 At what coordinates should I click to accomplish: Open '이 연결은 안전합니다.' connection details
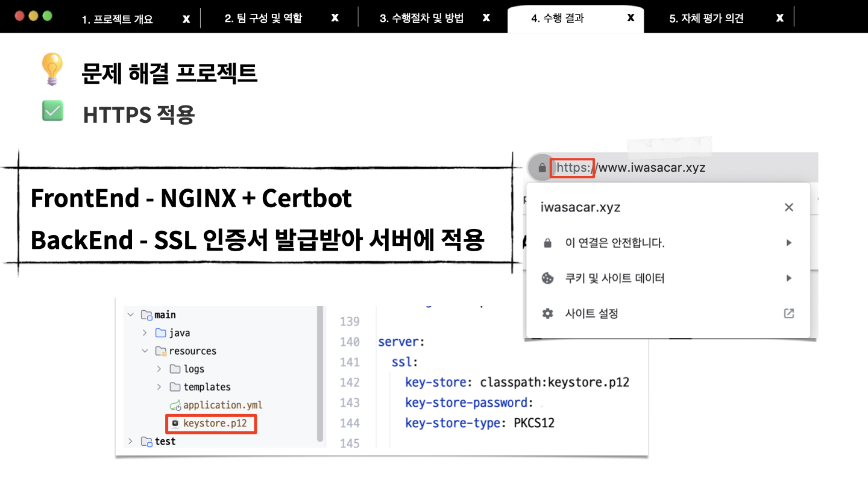point(668,243)
